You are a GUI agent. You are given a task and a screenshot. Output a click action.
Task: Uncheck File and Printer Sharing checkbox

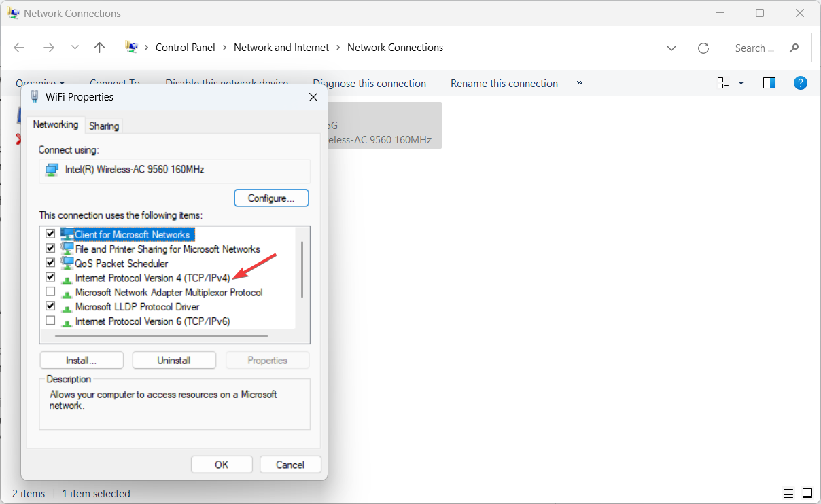click(50, 249)
